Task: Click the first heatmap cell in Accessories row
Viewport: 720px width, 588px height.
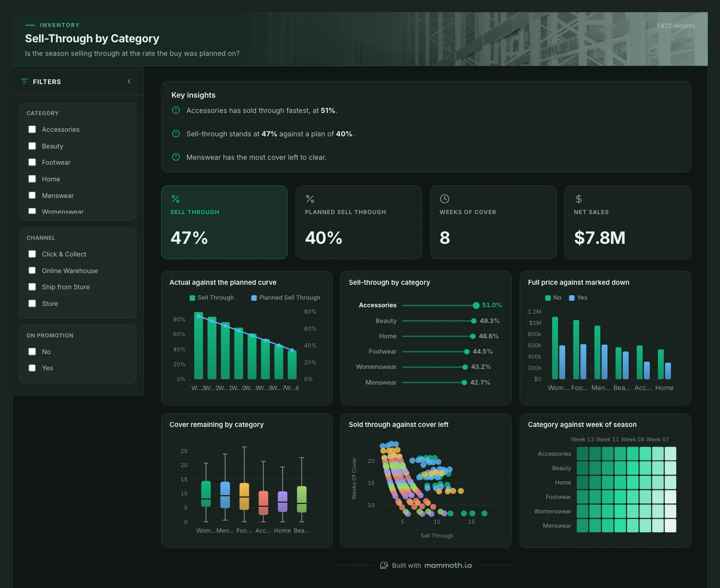Action: point(583,453)
